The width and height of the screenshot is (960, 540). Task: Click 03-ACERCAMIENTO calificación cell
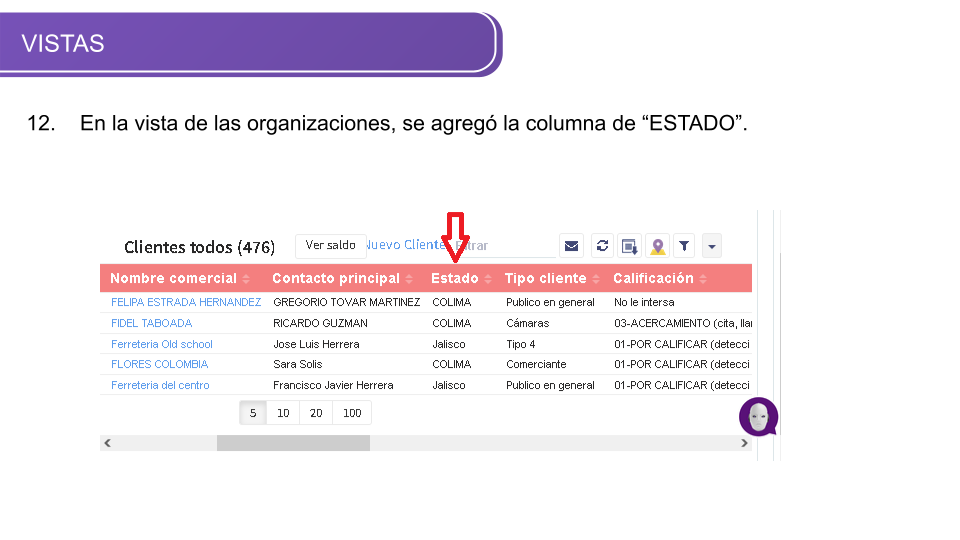coord(683,323)
